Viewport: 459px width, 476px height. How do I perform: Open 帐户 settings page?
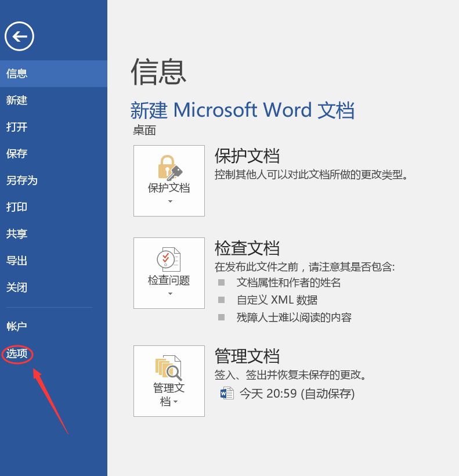[53, 327]
